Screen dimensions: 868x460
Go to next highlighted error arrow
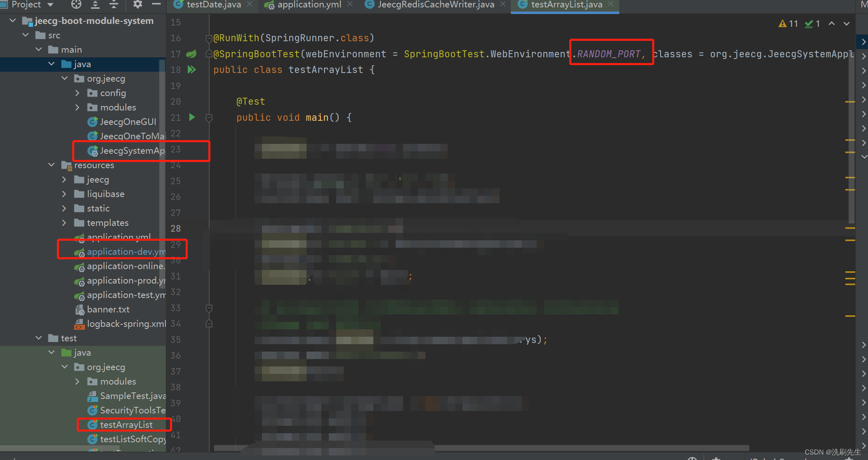(847, 24)
